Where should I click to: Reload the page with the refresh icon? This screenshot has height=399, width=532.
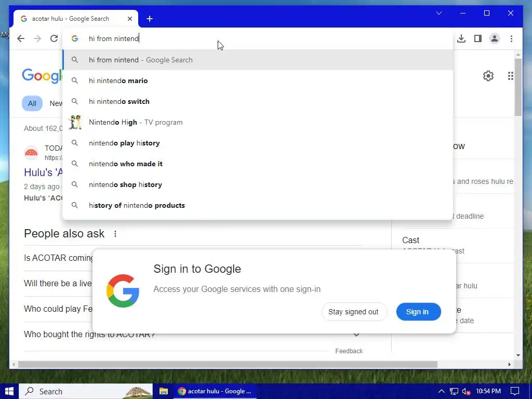tap(54, 38)
